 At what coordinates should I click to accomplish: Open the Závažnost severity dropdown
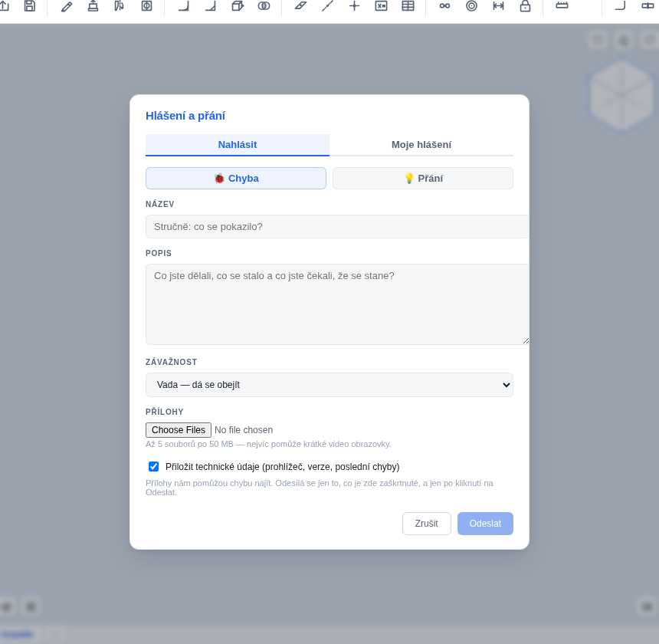pyautogui.click(x=329, y=385)
